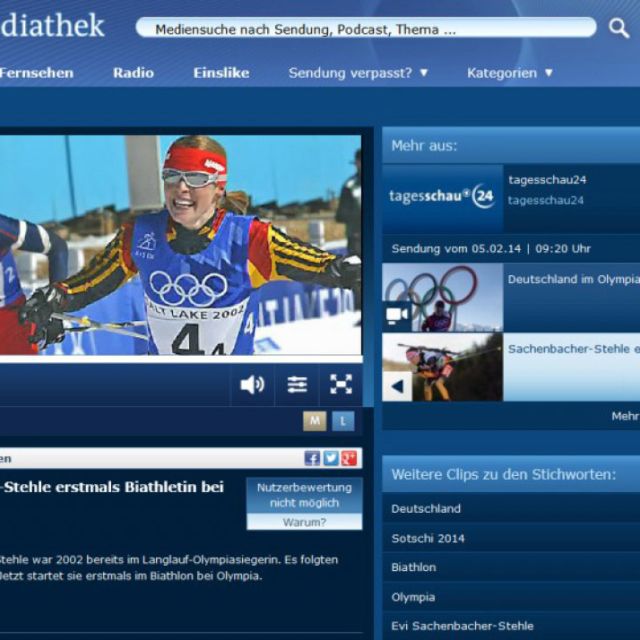
Task: Switch player size to M
Action: [x=315, y=421]
